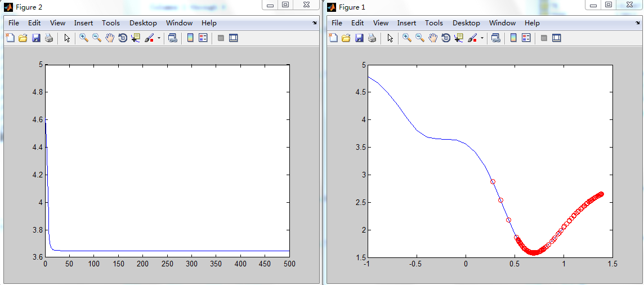The width and height of the screenshot is (644, 285).
Task: Show Plot Tools and dock Figure 1
Action: [x=557, y=38]
